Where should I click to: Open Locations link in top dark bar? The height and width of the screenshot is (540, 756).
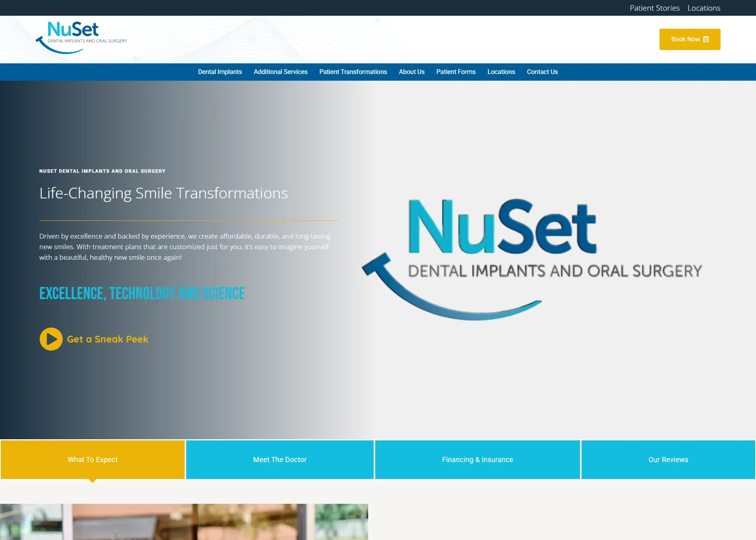(704, 8)
